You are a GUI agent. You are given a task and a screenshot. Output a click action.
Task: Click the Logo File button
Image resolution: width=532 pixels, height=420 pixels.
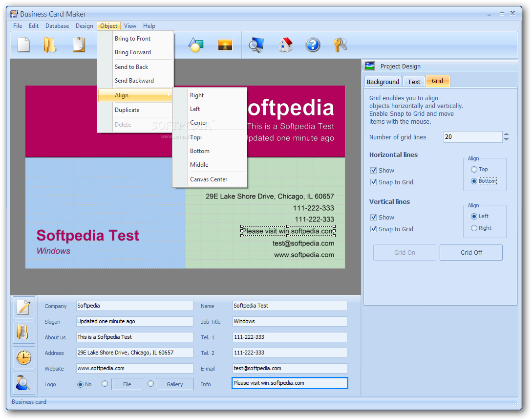(127, 384)
